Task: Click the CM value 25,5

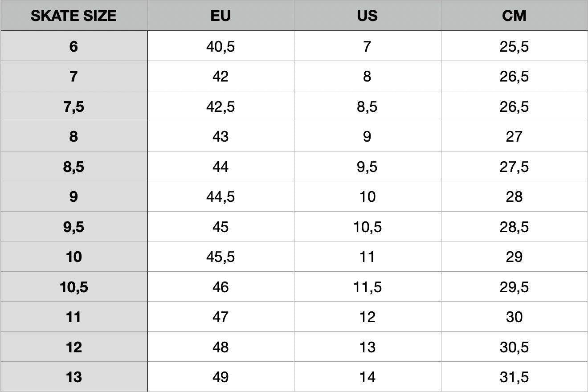Action: [514, 46]
